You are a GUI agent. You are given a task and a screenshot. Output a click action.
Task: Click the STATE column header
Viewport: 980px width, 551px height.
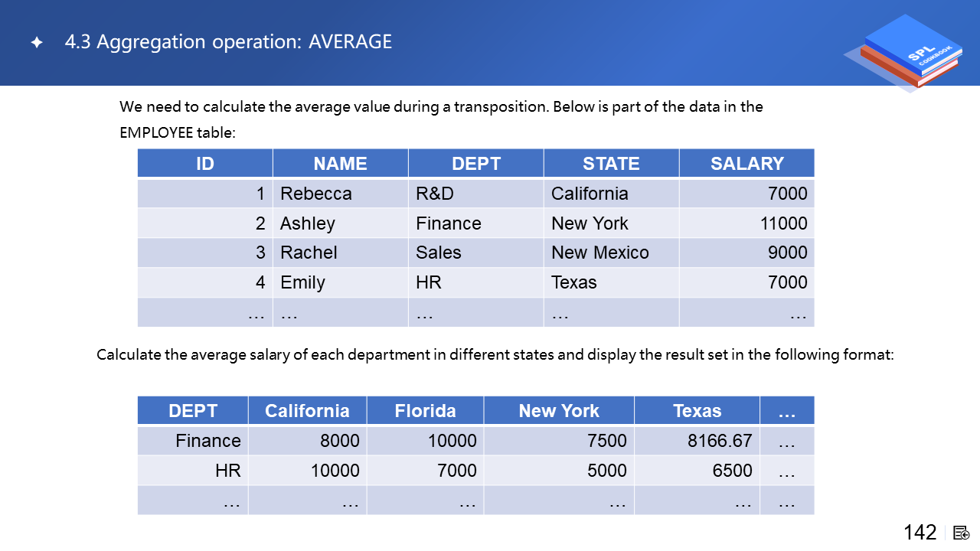611,164
